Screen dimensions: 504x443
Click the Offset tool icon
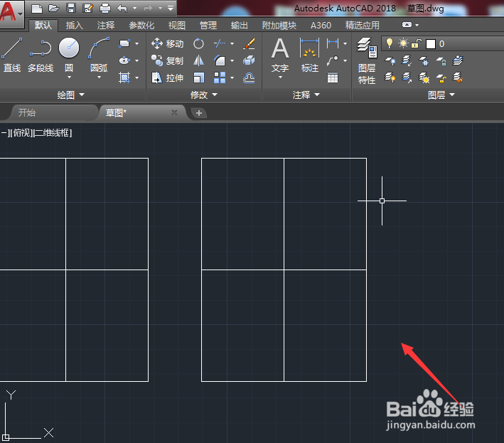tap(249, 78)
